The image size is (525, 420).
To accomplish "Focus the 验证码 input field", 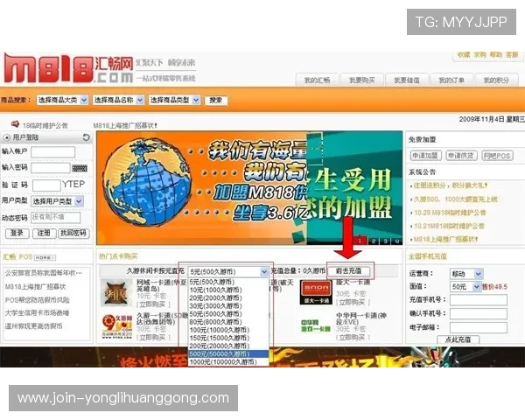I will [x=46, y=185].
